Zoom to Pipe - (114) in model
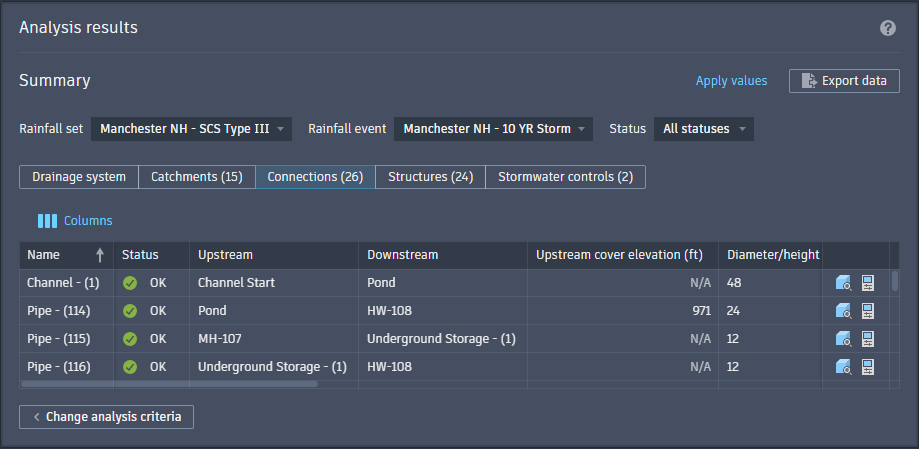This screenshot has width=919, height=449. [x=843, y=311]
